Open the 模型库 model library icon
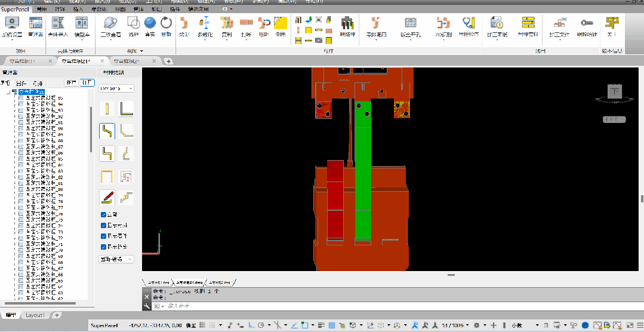This screenshot has height=332, width=644. (82, 23)
